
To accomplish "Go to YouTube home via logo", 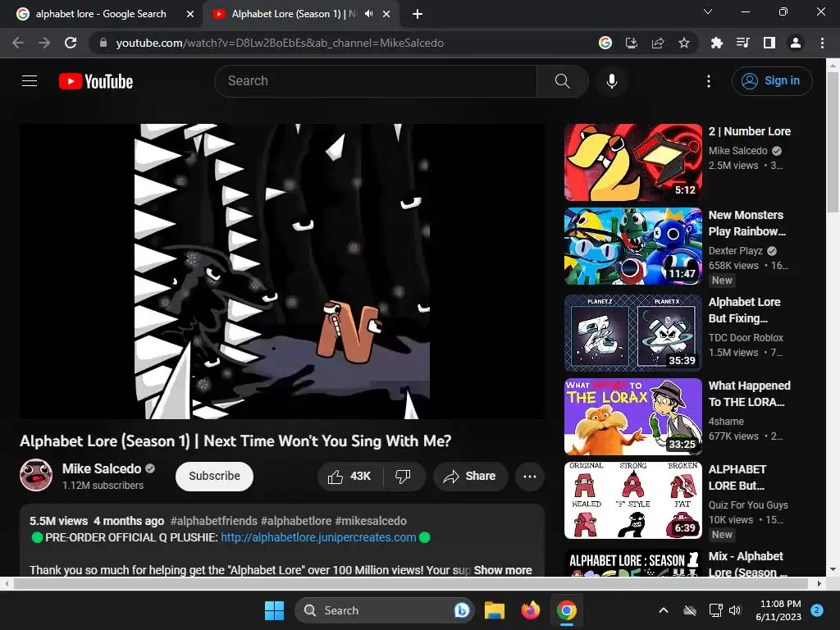I will [x=96, y=81].
